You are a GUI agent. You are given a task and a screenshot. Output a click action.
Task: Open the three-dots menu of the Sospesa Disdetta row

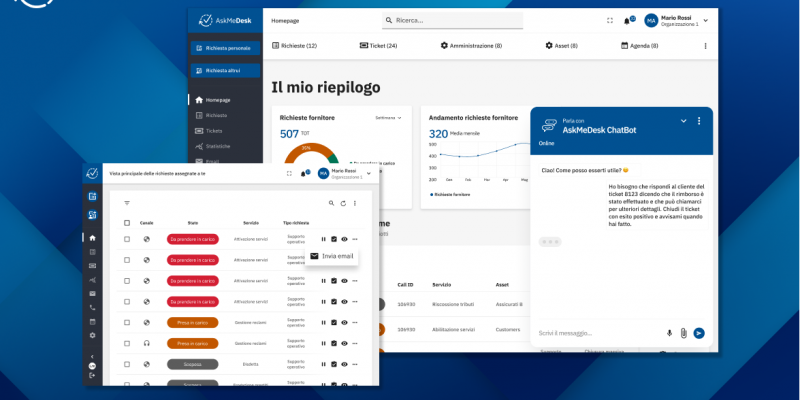coord(355,364)
